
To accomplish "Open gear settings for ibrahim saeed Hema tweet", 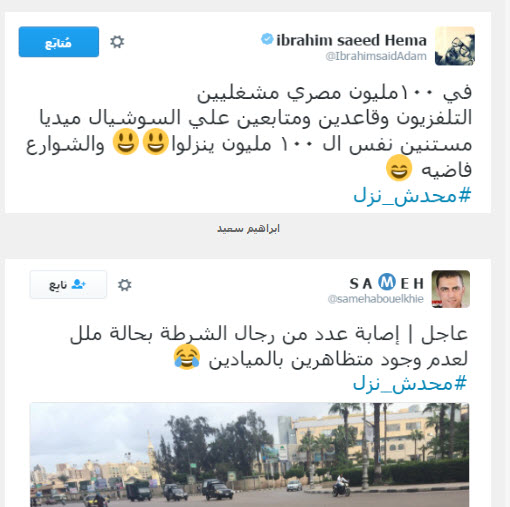I will pos(117,42).
